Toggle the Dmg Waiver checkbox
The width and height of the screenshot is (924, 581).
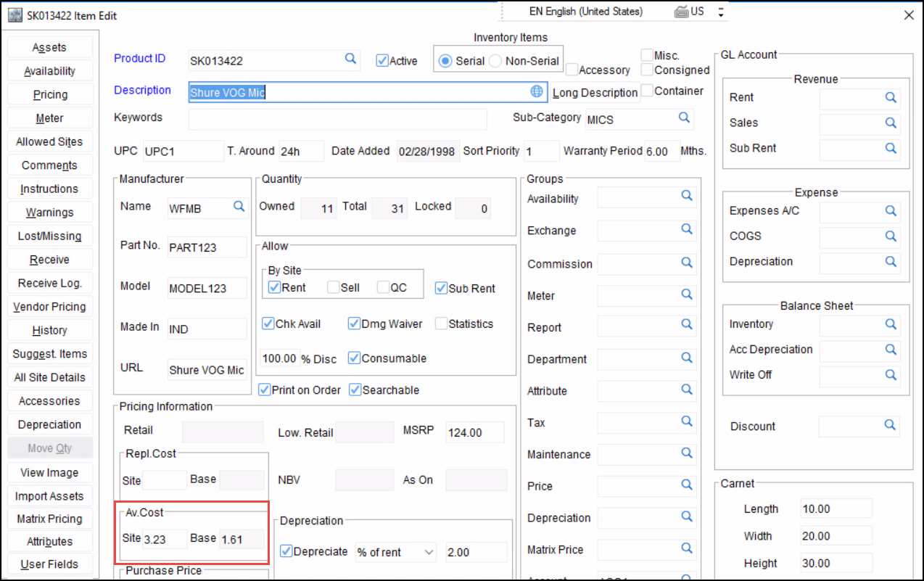[x=354, y=324]
